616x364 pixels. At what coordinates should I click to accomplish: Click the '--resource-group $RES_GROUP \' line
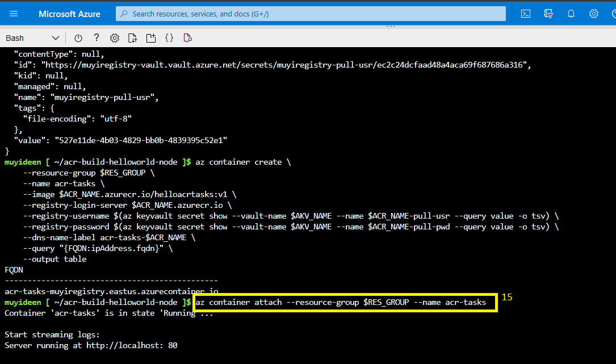click(x=89, y=173)
